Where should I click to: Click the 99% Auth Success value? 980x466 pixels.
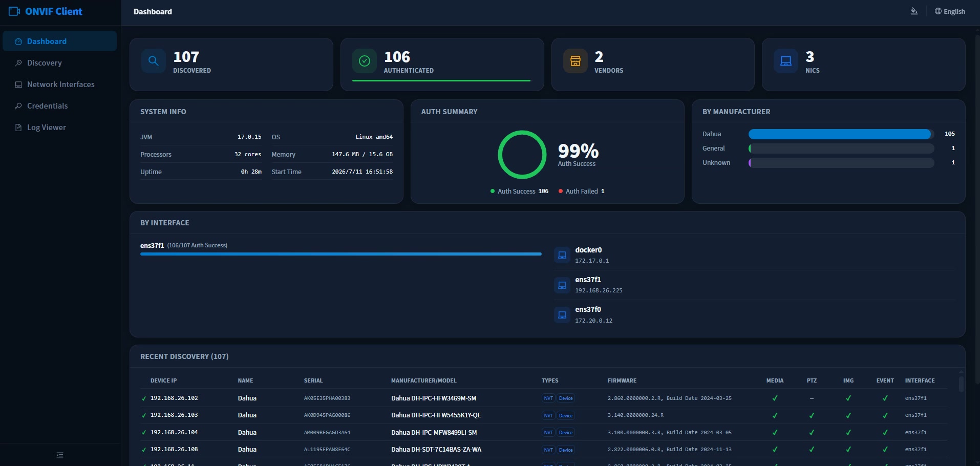578,151
